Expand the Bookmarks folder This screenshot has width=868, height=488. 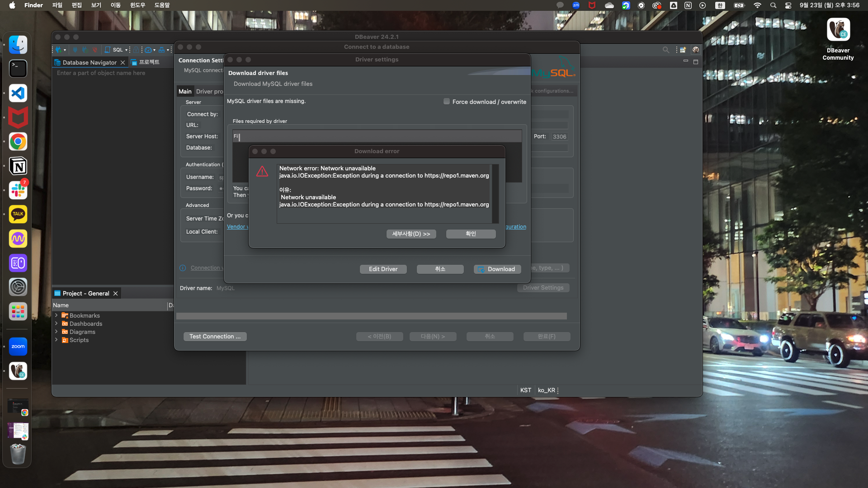[56, 315]
